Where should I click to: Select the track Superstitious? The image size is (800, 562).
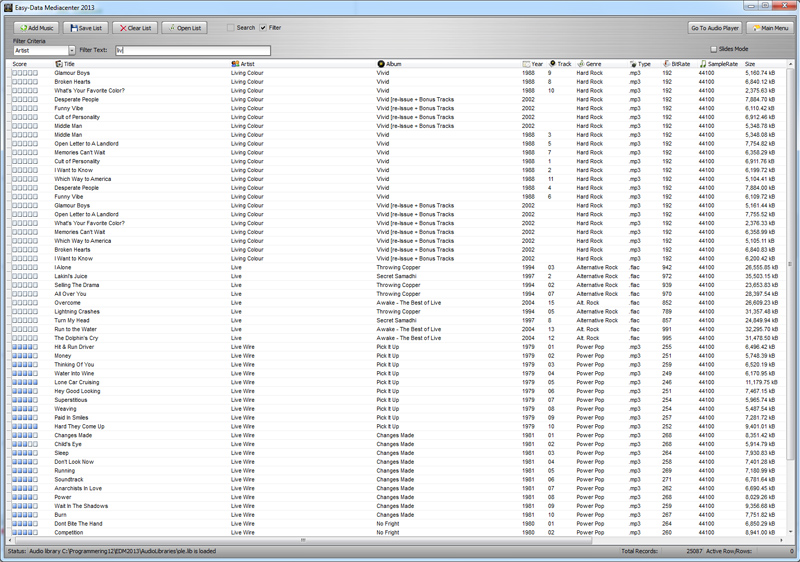pos(71,400)
